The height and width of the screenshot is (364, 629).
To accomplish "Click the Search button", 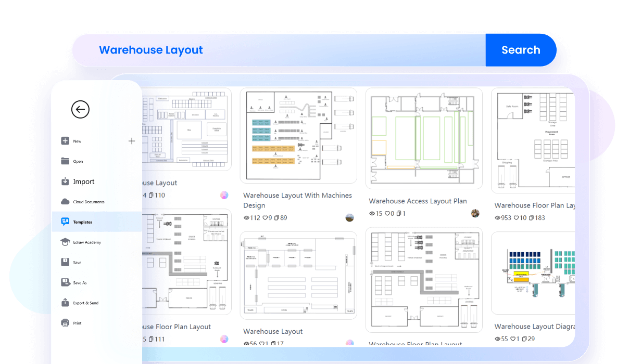I will click(x=521, y=50).
